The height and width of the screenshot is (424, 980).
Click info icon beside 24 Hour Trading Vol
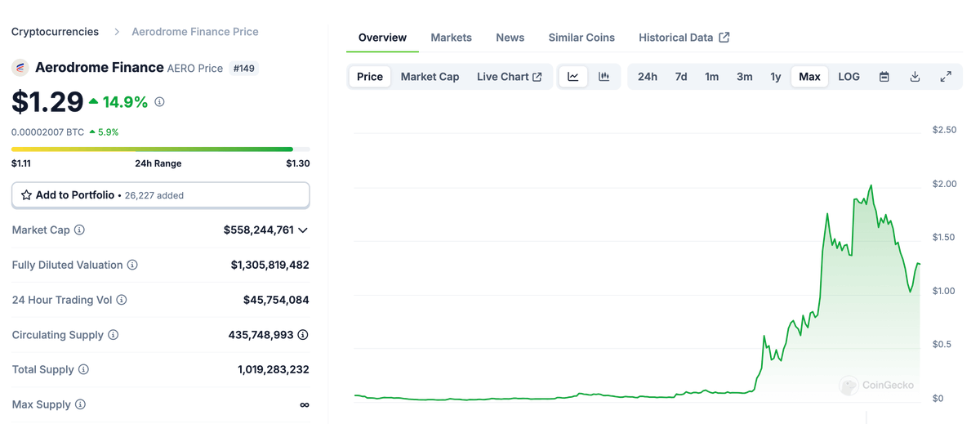click(x=122, y=301)
